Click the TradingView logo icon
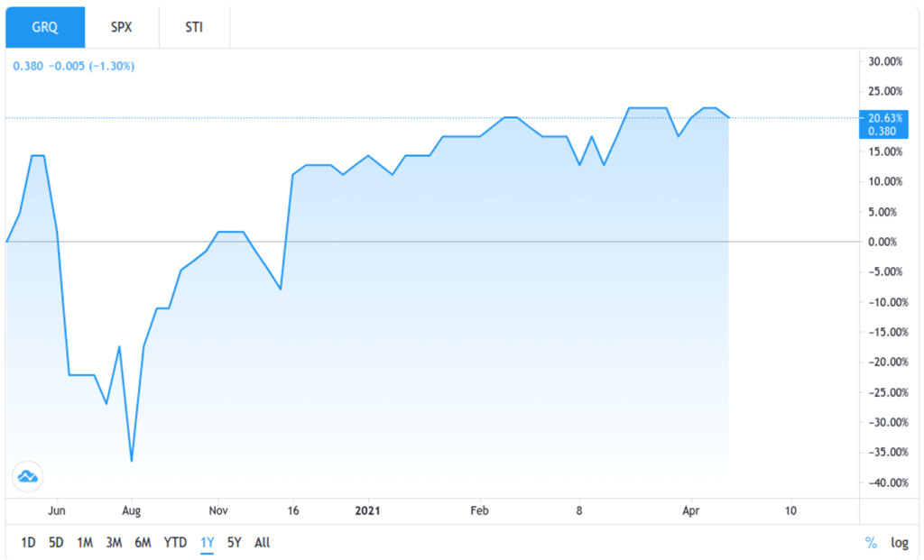Screen dimensions: 924x560 point(28,475)
